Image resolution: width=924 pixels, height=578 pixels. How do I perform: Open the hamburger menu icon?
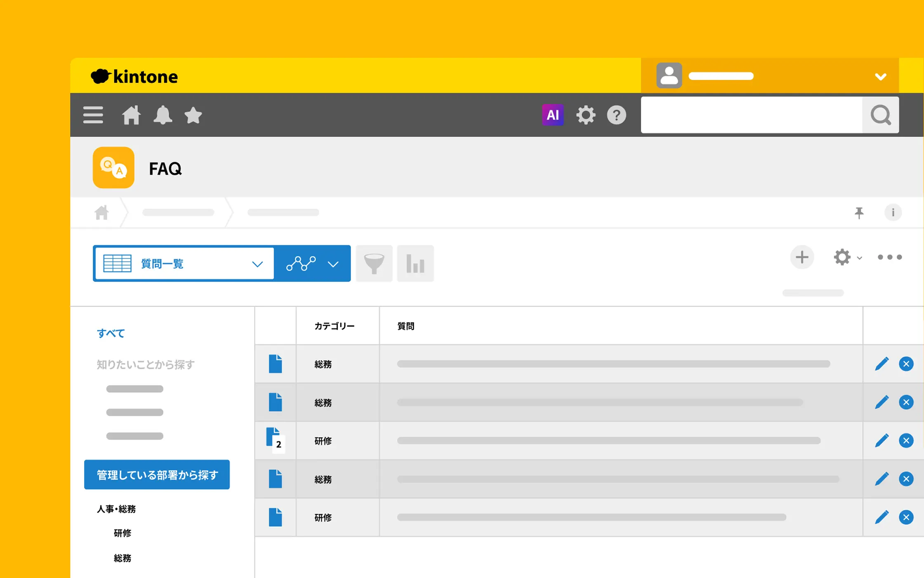pos(93,115)
